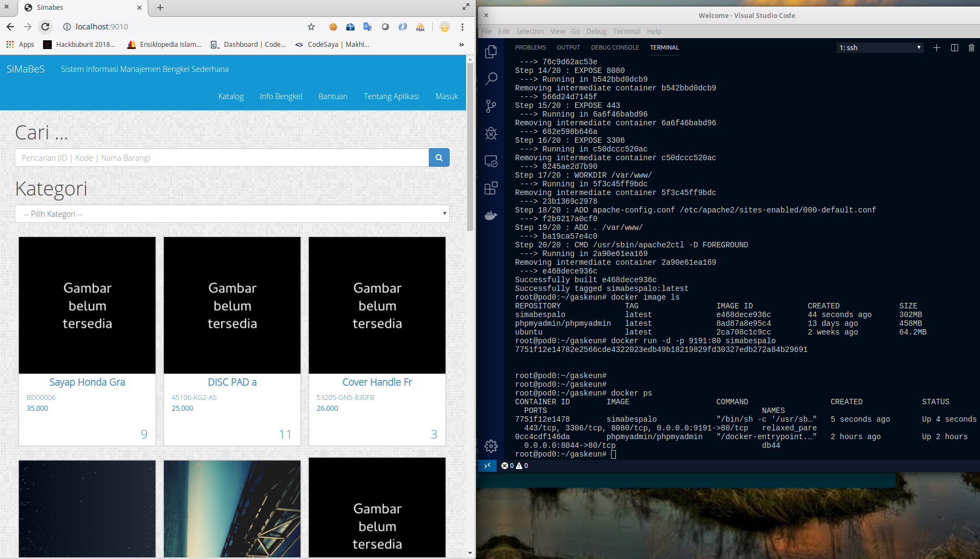Open the Sayap Honda Gra product link

(x=87, y=382)
